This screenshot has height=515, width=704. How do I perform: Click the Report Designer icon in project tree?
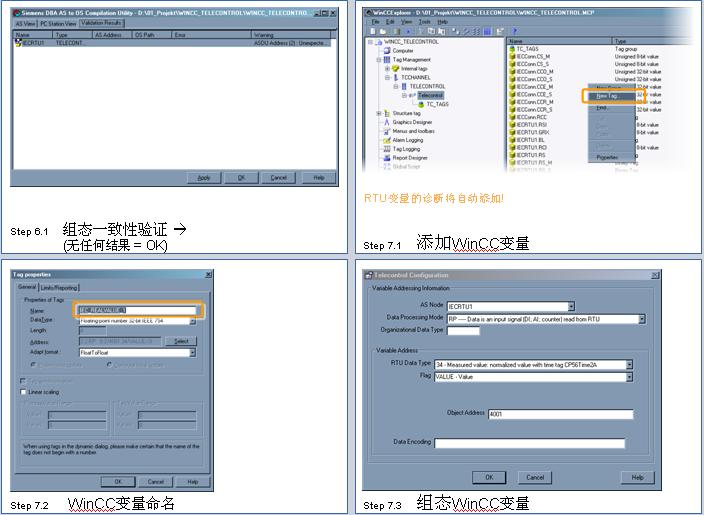tap(387, 158)
